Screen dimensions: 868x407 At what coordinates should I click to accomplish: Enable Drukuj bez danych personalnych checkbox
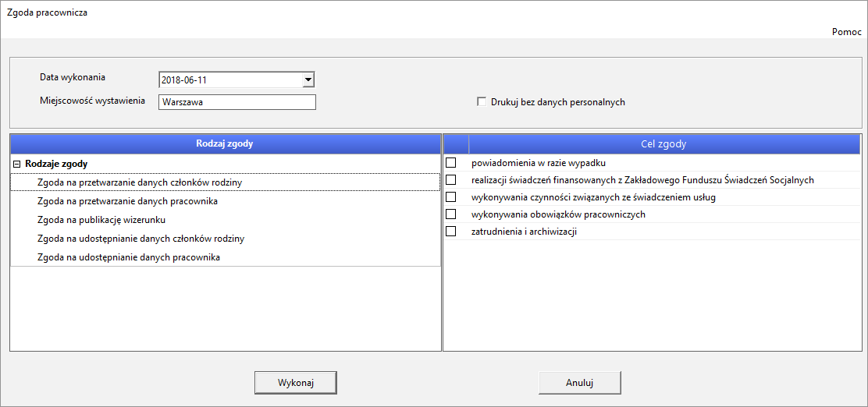click(482, 102)
